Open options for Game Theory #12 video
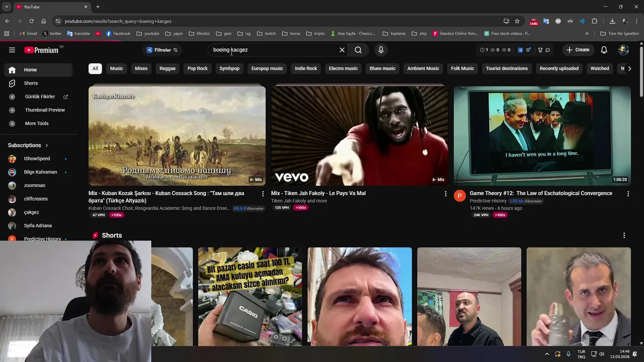Screen dimensions: 644x362 tap(628, 194)
